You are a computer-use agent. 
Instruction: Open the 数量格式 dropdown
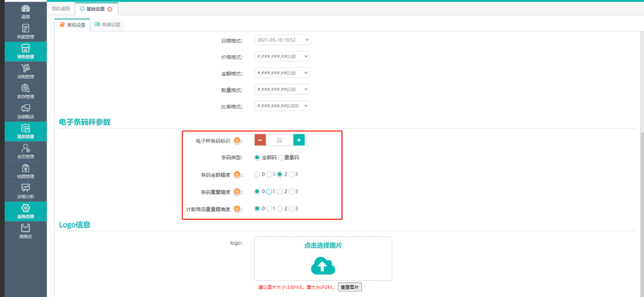tap(282, 89)
